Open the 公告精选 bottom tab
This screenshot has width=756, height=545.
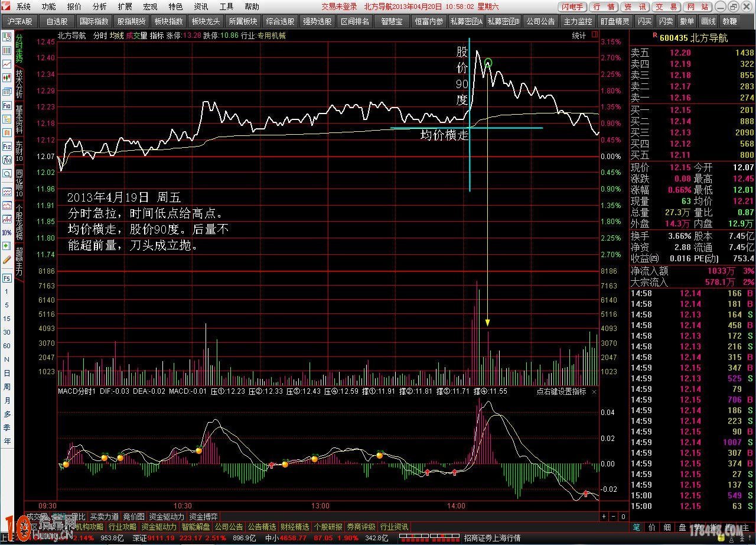coord(262,527)
